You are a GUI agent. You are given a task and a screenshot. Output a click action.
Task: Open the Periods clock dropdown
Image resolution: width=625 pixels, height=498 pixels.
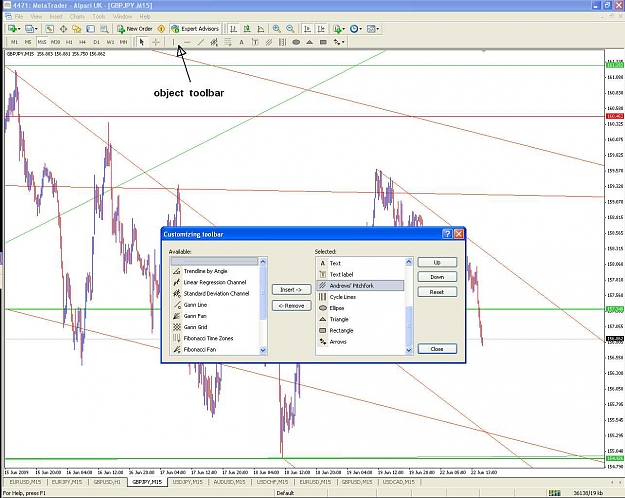tap(360, 29)
